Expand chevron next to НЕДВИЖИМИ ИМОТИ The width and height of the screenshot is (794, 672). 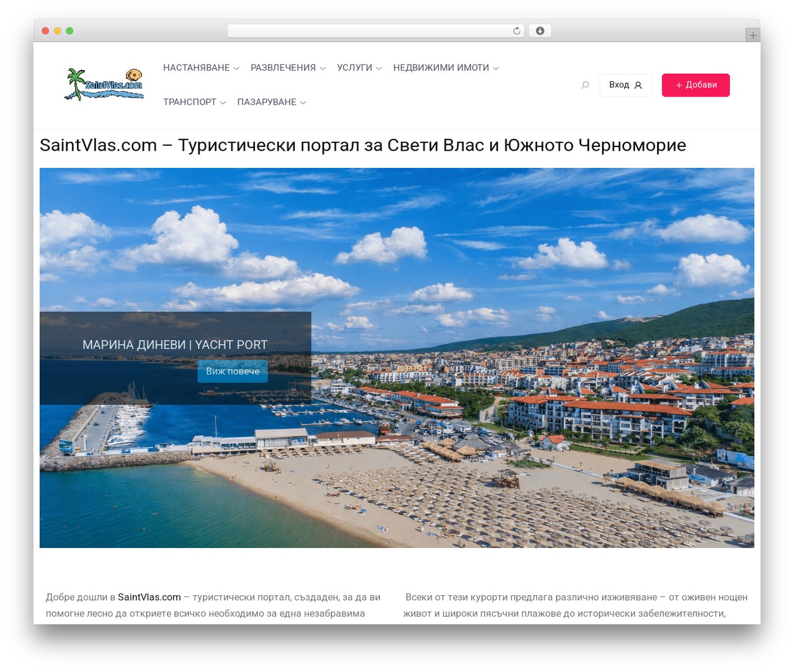click(x=496, y=68)
